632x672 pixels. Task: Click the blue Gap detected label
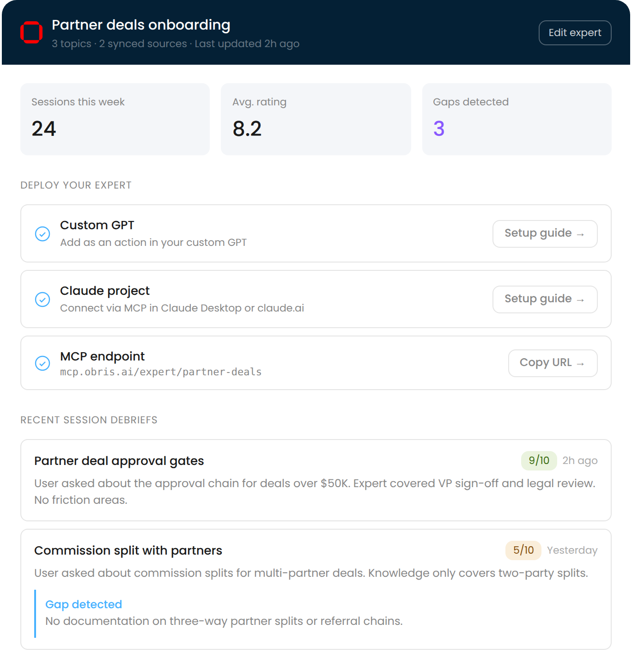[83, 604]
